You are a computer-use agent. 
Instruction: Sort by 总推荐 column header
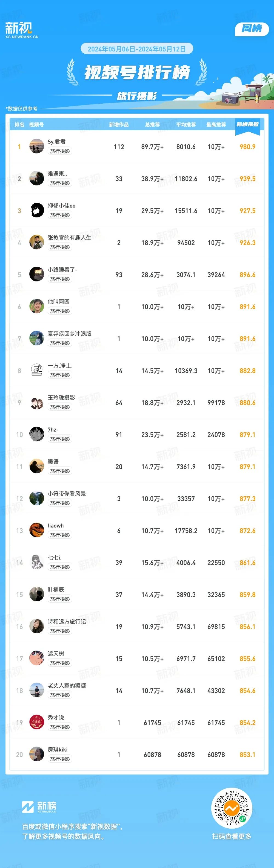(x=153, y=125)
